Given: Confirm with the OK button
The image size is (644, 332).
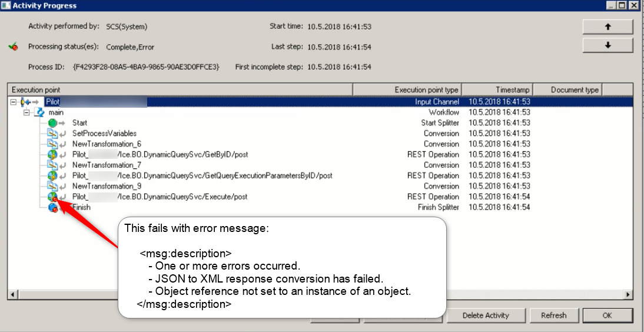Looking at the screenshot, I should 608,316.
